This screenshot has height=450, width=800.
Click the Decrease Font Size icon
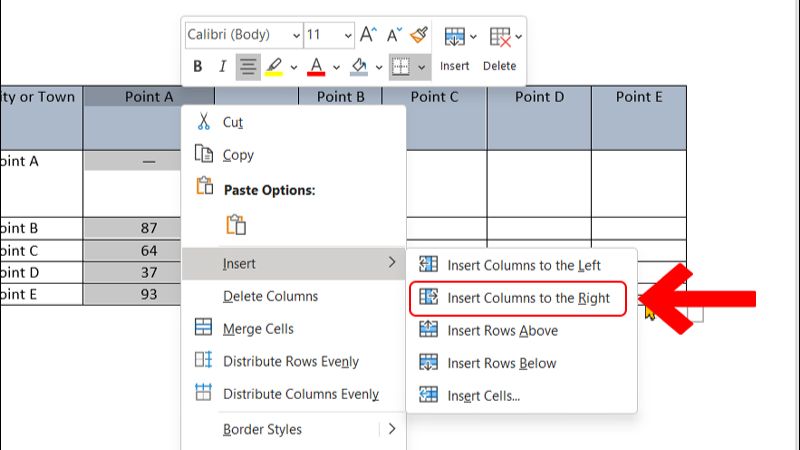point(395,35)
